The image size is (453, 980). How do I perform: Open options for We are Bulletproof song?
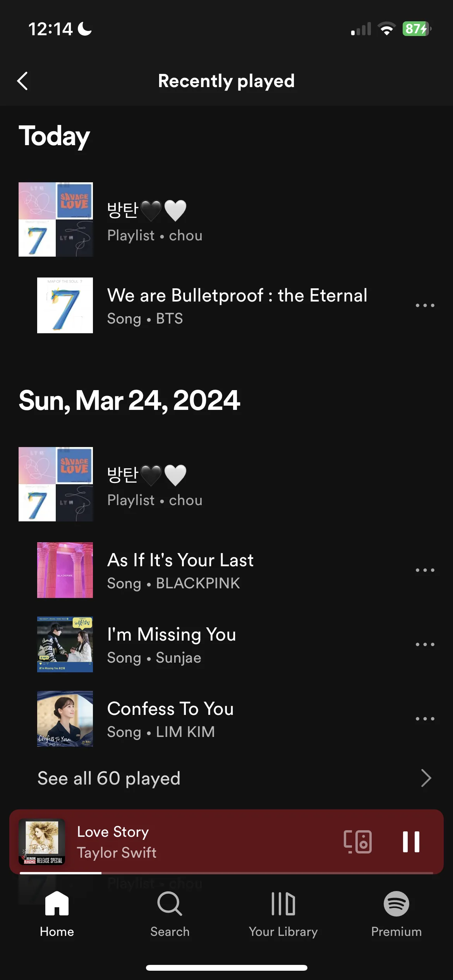(425, 305)
